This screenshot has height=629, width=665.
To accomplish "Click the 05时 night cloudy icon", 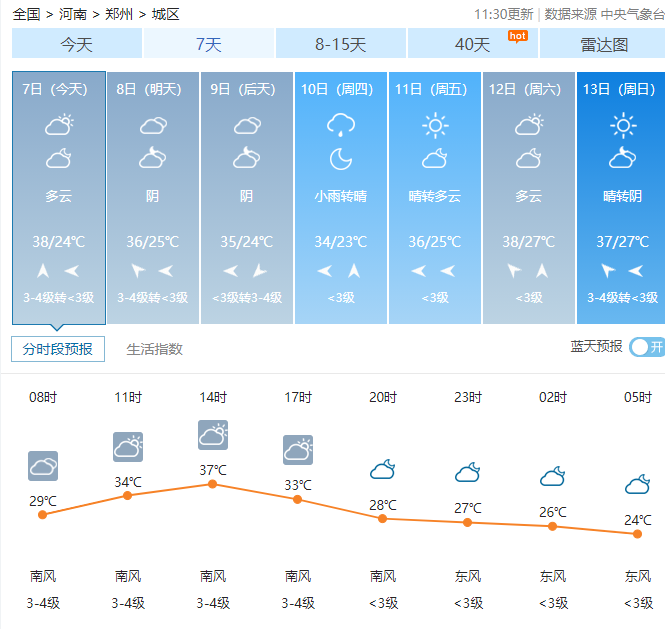I will tap(637, 484).
